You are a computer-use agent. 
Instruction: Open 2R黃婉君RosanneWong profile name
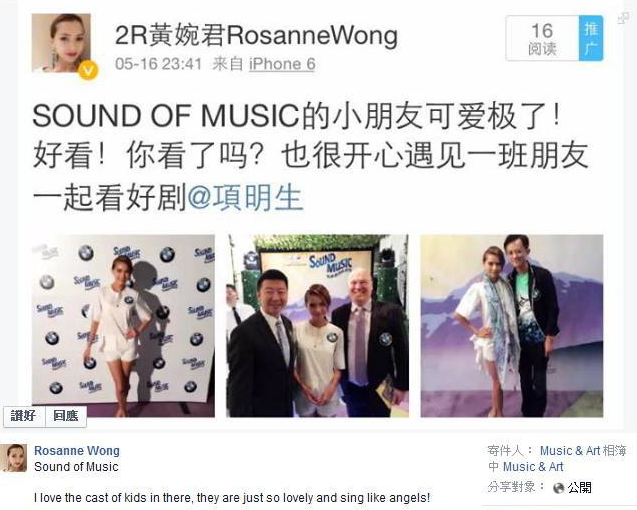[x=256, y=35]
